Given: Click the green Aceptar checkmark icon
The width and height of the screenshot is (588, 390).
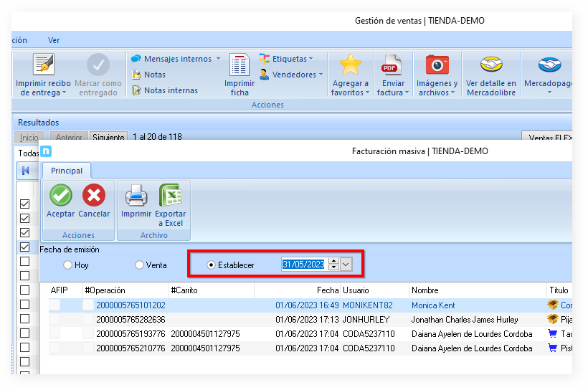Looking at the screenshot, I should 60,196.
